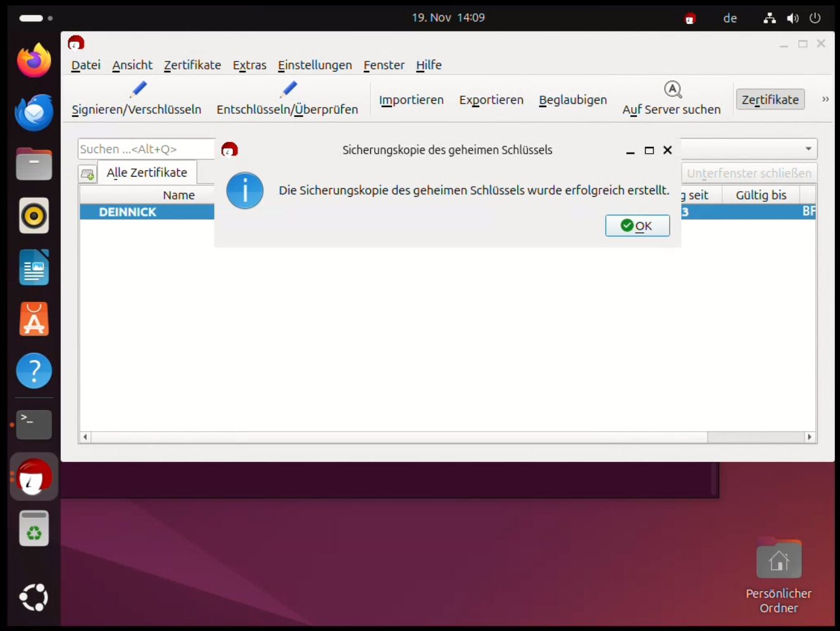
Task: Open the volume indicator in the panel
Action: tap(793, 18)
